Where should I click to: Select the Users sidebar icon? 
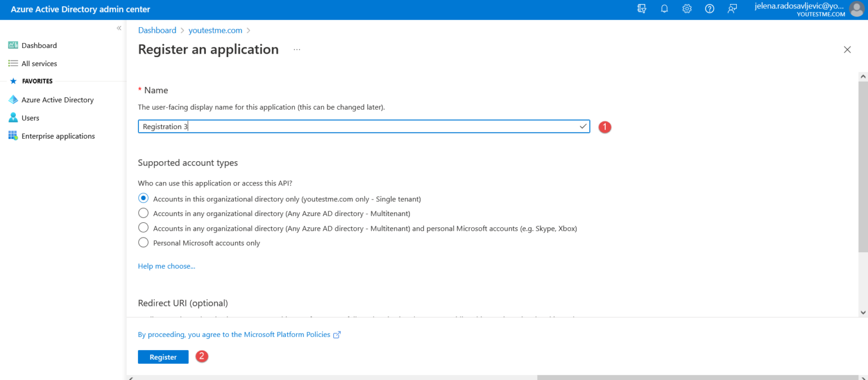tap(12, 118)
